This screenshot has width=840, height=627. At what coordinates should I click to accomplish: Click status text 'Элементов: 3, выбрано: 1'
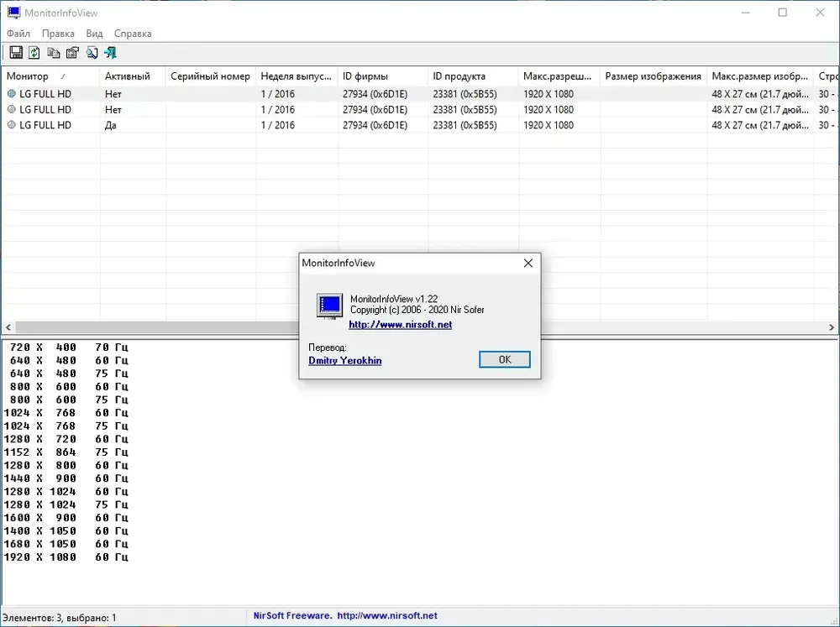[x=60, y=618]
